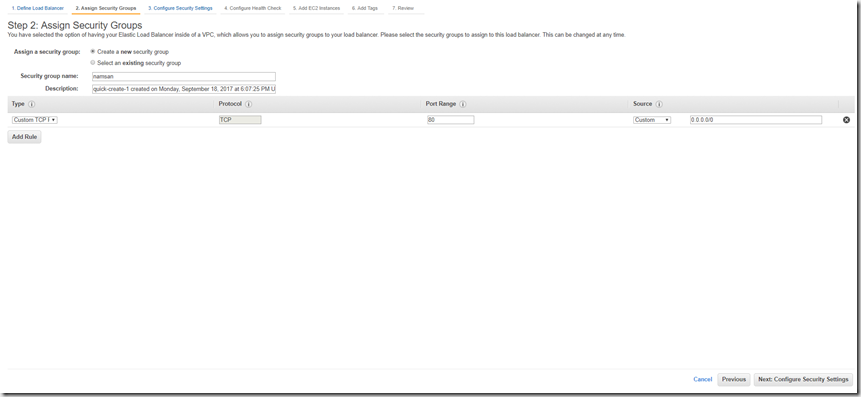
Task: Click the Description label
Action: tap(62, 88)
